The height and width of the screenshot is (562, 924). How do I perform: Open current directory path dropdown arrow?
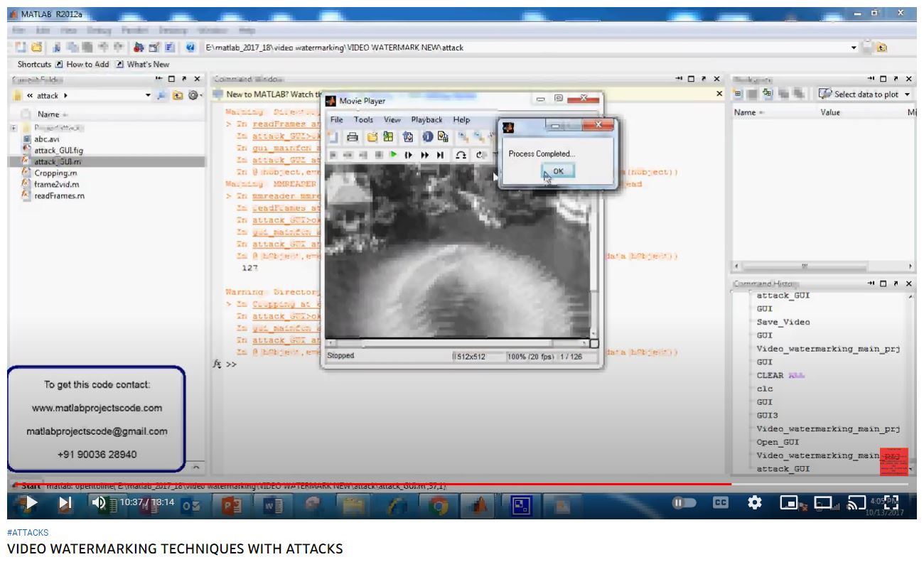pos(854,48)
